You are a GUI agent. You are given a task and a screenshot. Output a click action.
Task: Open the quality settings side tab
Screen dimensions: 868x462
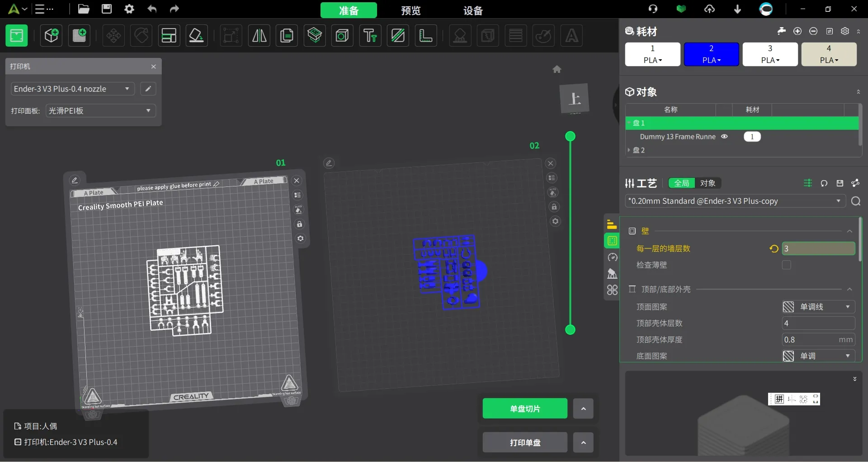(x=612, y=224)
